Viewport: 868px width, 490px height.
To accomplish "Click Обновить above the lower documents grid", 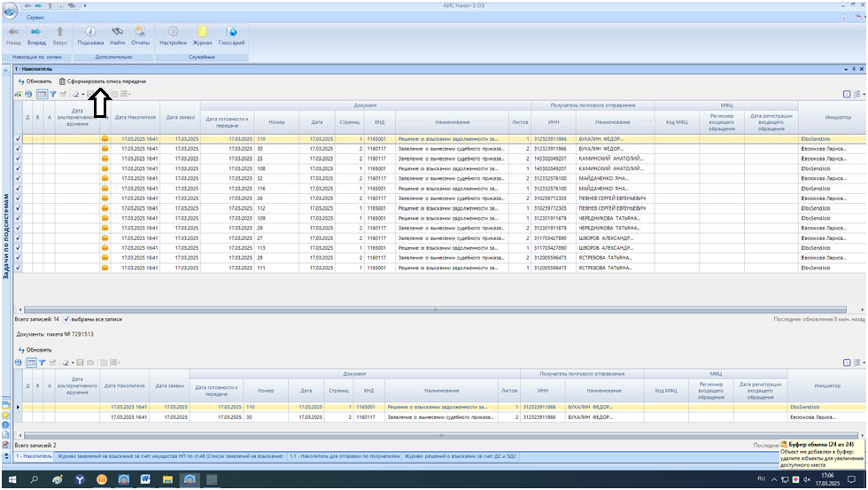I will point(35,350).
